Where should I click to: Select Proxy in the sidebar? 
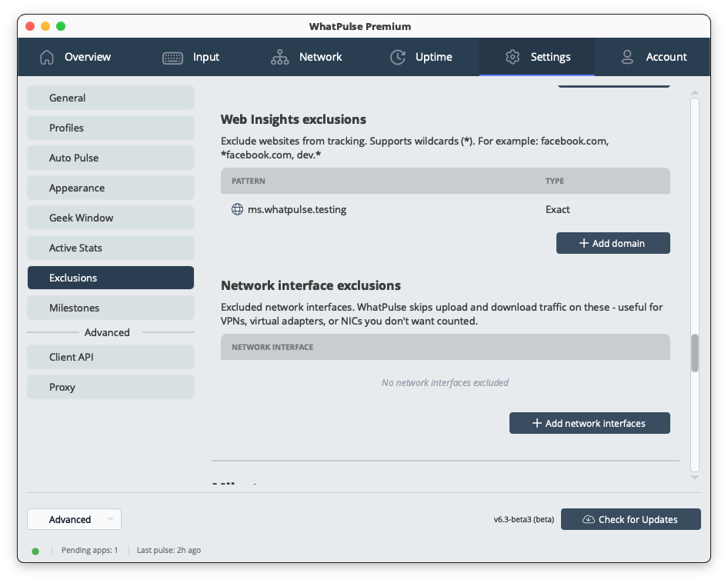(x=111, y=387)
